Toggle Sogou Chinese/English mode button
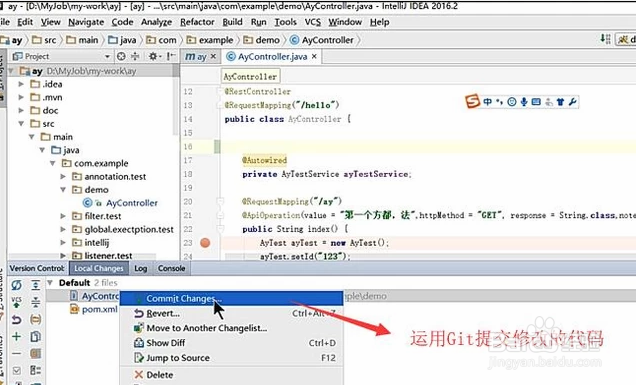This screenshot has height=385, width=636. click(487, 102)
